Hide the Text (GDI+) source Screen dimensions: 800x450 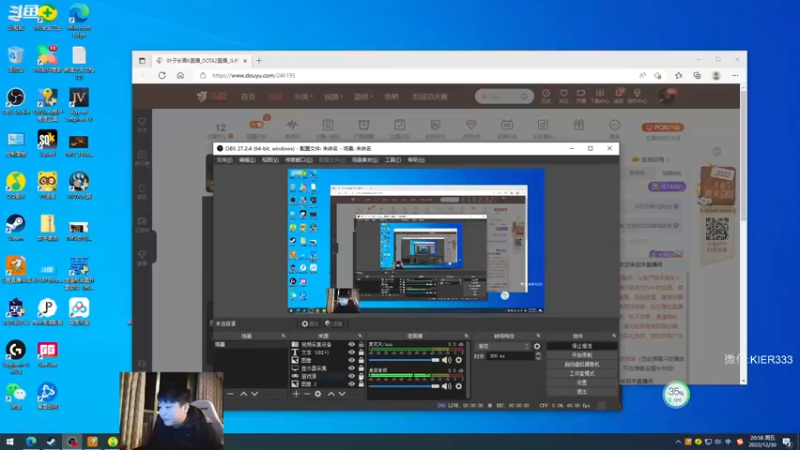click(352, 353)
